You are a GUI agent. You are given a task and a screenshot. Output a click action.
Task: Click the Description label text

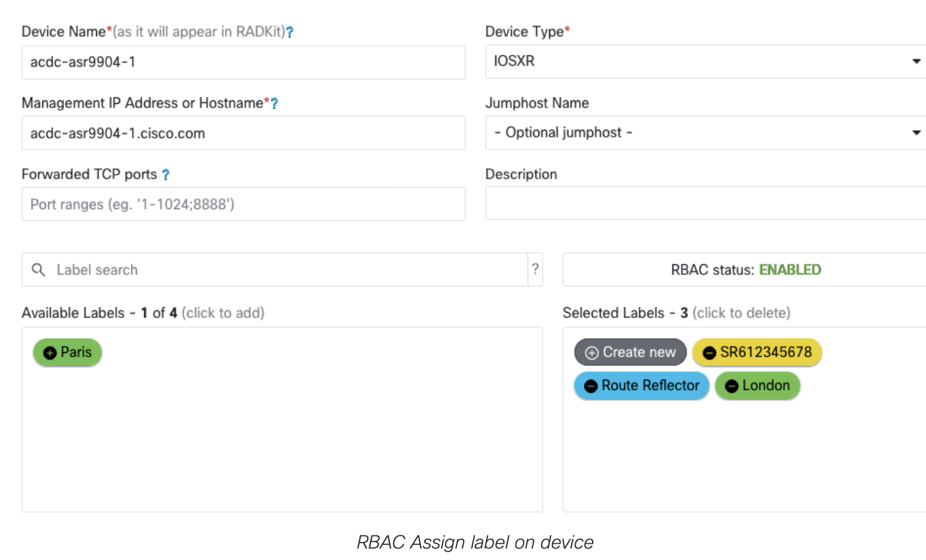pos(521,174)
